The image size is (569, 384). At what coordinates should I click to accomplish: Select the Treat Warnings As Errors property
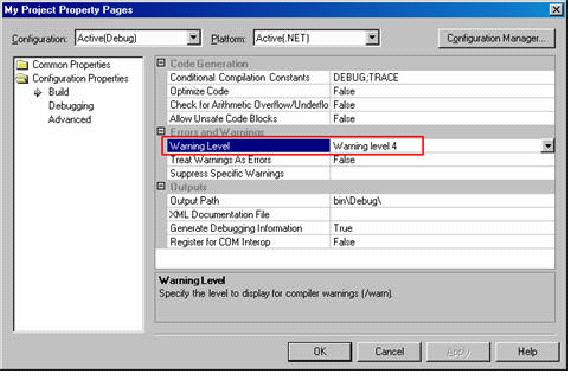(x=248, y=160)
